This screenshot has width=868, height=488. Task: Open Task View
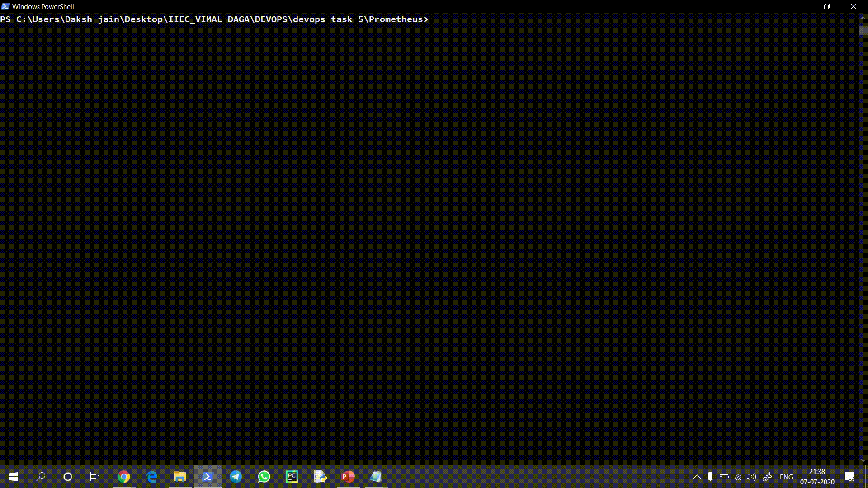click(95, 477)
